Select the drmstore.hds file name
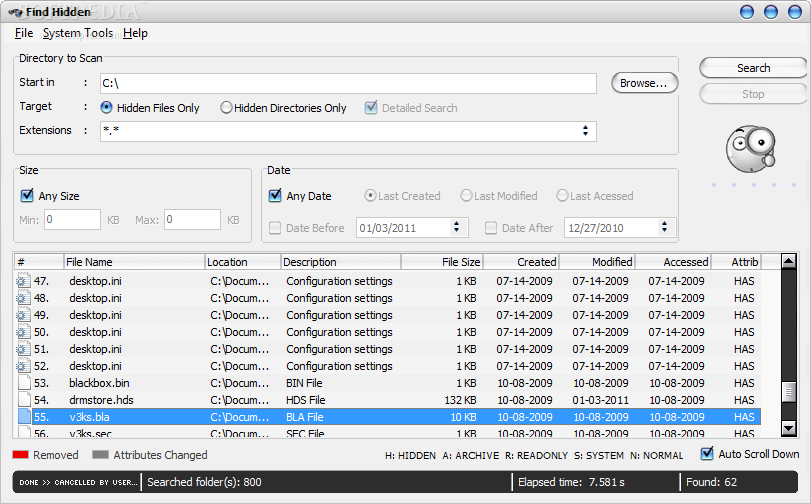 tap(101, 400)
